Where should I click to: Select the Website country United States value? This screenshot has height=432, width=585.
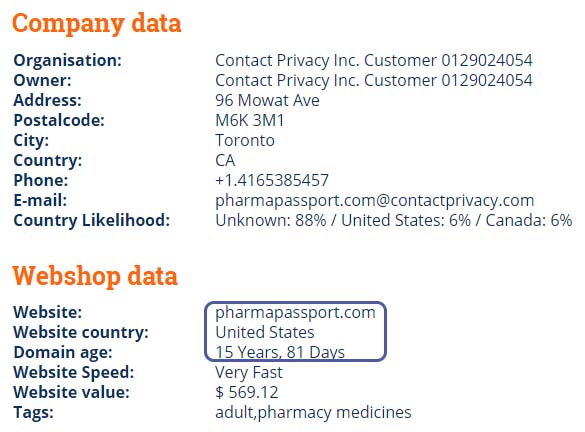[x=265, y=332]
